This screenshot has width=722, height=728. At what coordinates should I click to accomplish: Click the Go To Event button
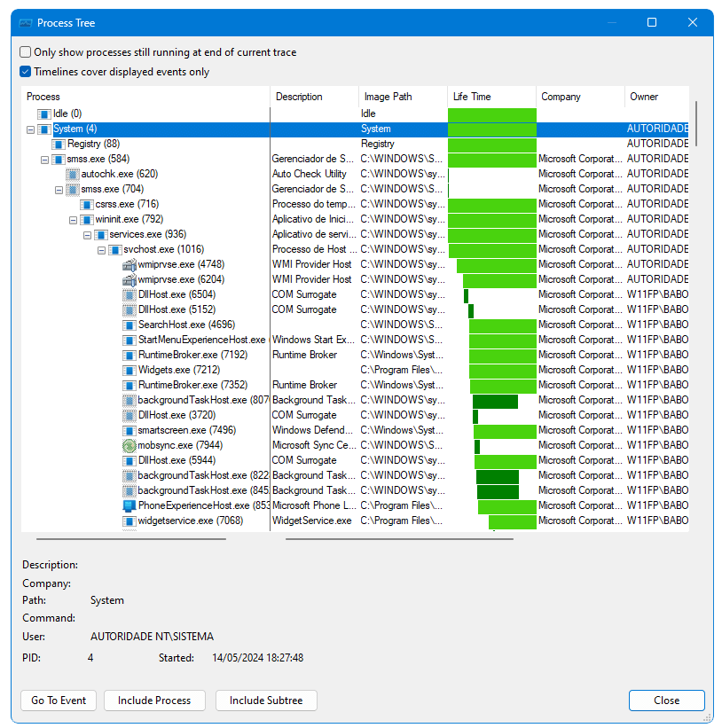(59, 701)
